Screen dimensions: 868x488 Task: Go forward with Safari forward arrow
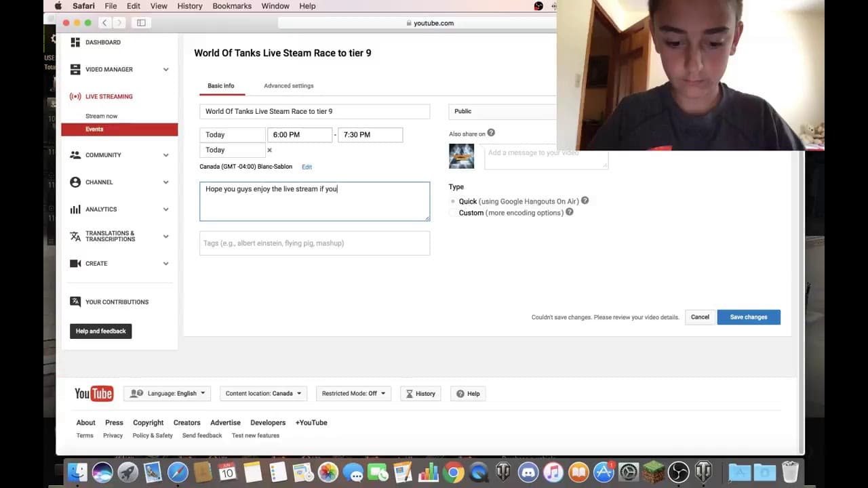(119, 23)
